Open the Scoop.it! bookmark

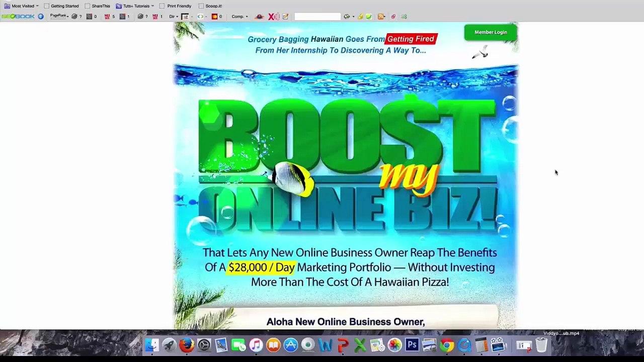pos(210,6)
